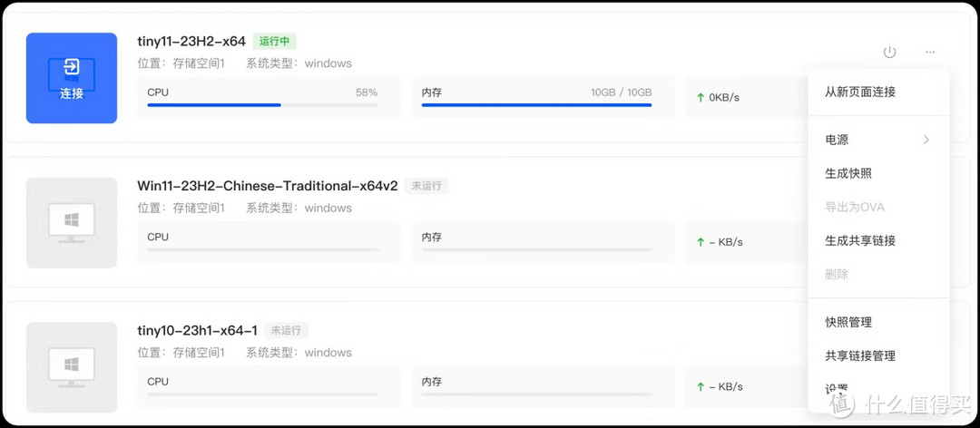This screenshot has height=428, width=980.
Task: Click 位置：存储空间1 under tiny10-23h1
Action: pyautogui.click(x=181, y=353)
